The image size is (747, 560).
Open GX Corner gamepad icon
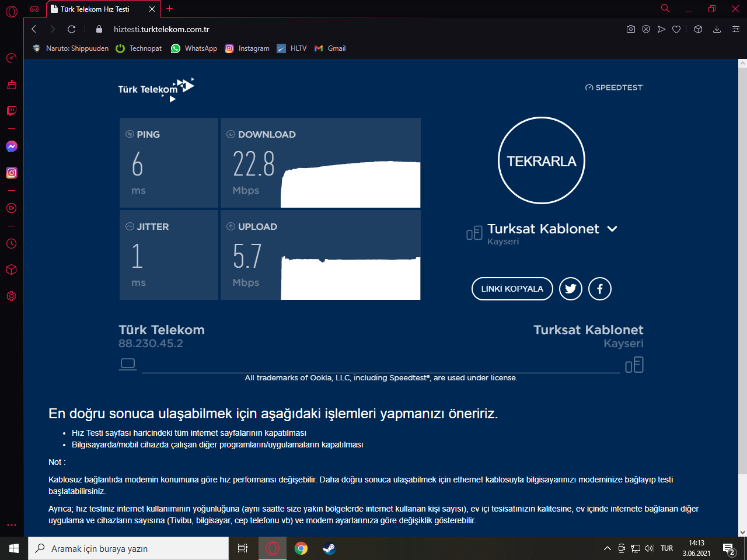click(34, 9)
